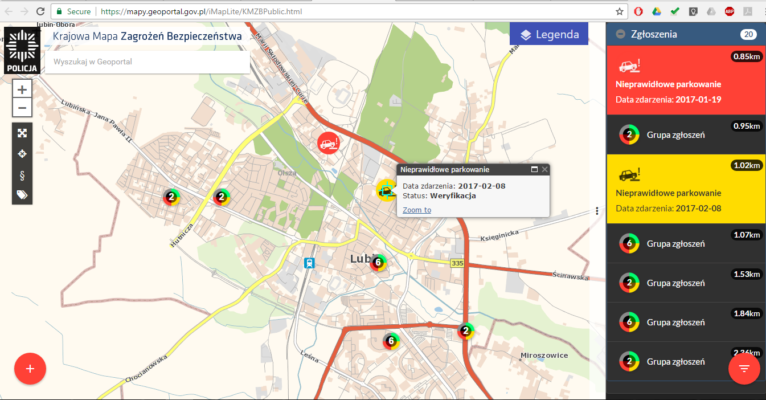The height and width of the screenshot is (400, 766).
Task: Reload the page in the browser
Action: [x=40, y=11]
